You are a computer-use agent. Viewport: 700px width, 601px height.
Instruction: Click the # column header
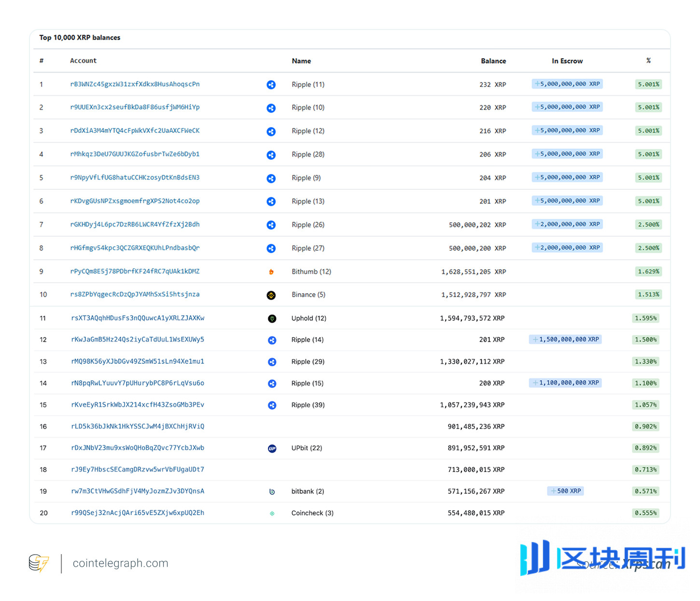(42, 61)
